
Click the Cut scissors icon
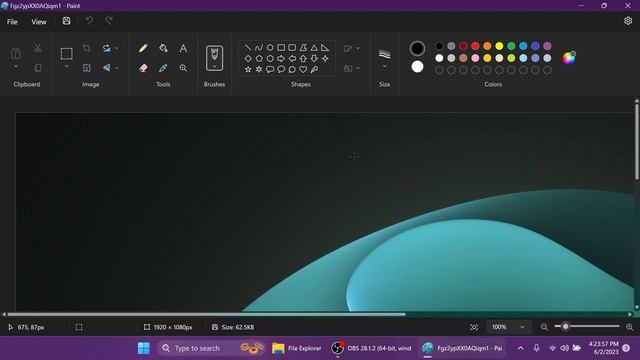pos(38,48)
